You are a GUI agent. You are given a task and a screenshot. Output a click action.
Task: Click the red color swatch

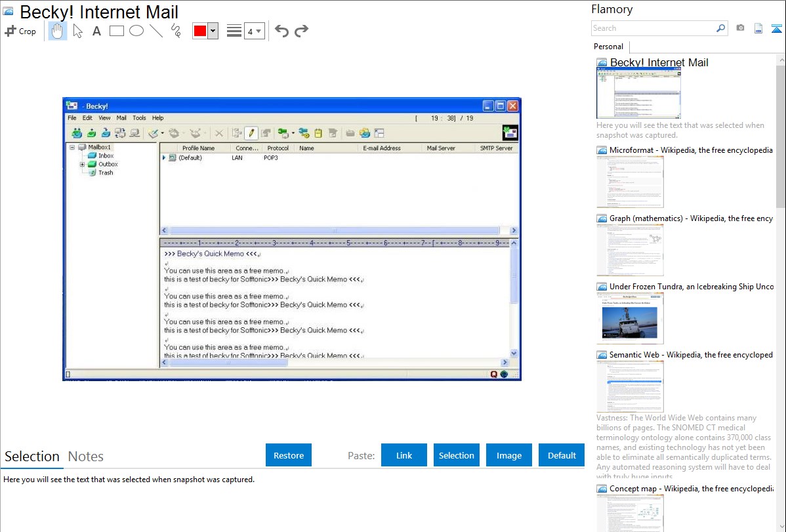[x=200, y=31]
